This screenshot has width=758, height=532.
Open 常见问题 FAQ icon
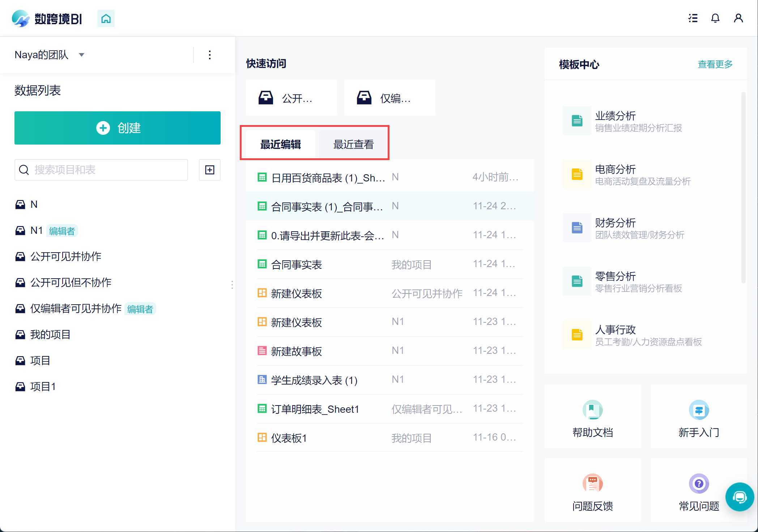click(699, 484)
